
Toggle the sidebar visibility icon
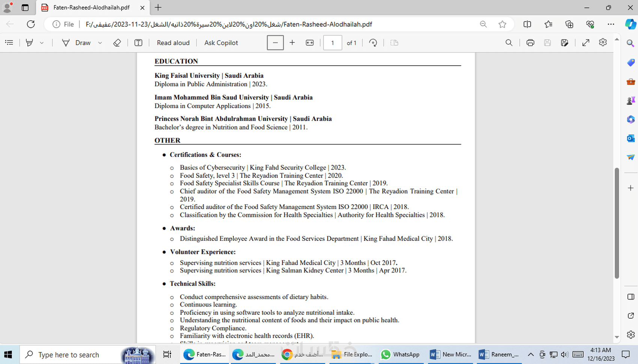(630, 297)
